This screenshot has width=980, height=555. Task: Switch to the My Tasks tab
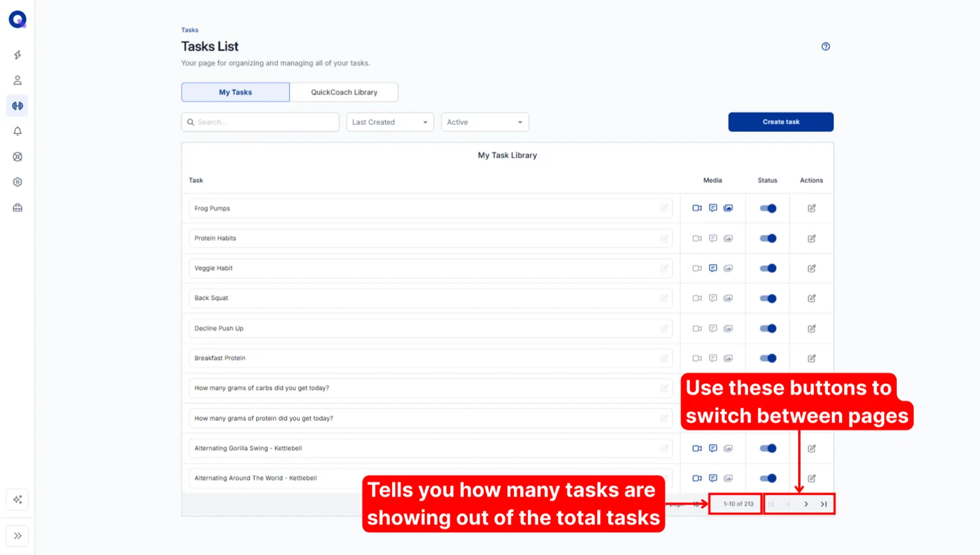(235, 92)
